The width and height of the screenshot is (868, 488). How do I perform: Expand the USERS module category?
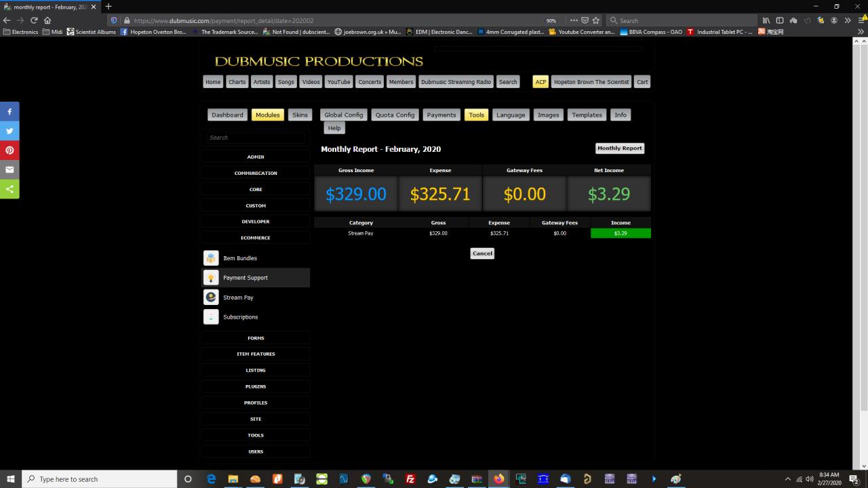tap(256, 451)
